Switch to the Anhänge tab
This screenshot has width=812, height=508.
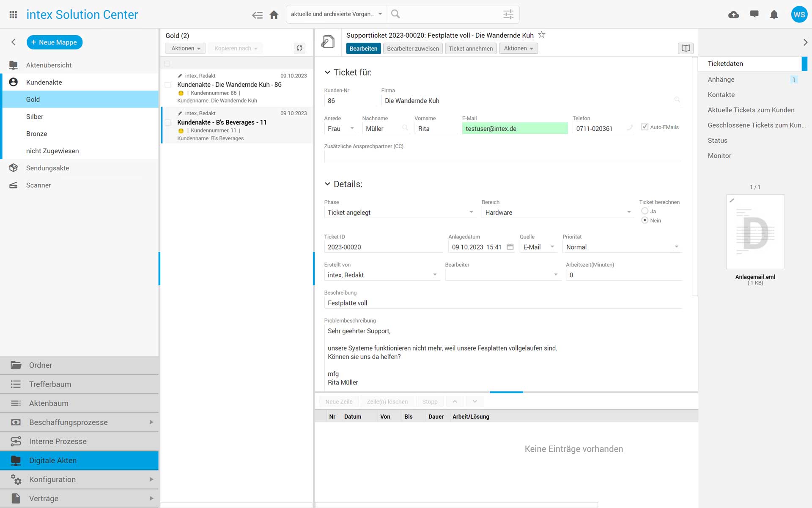(721, 80)
